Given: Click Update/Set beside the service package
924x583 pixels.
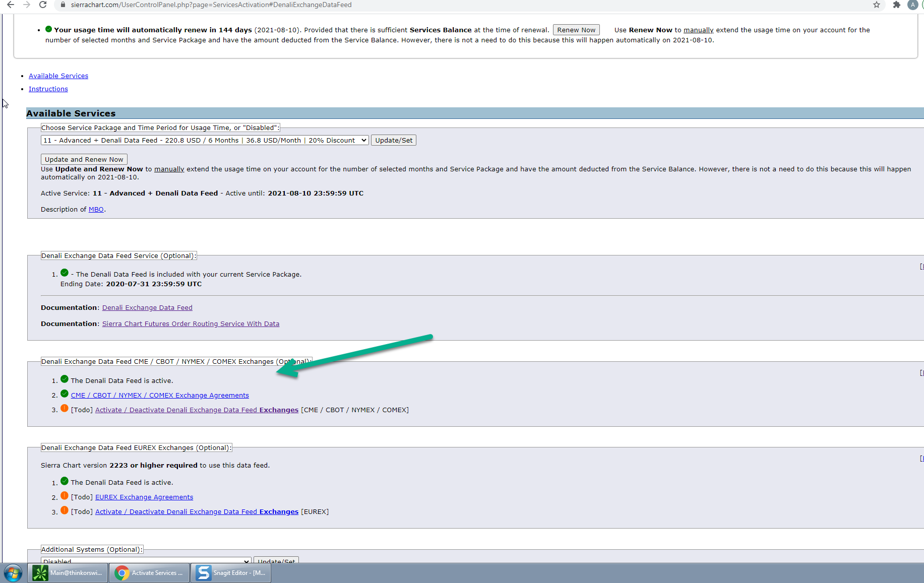Looking at the screenshot, I should coord(394,140).
